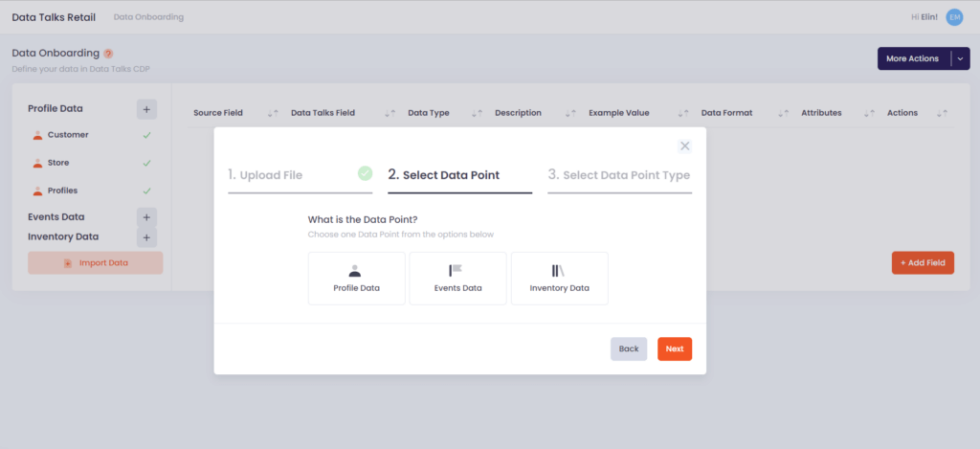
Task: Open the EM user avatar
Action: (x=954, y=17)
